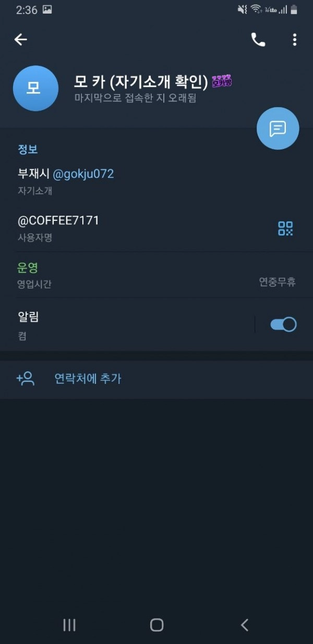Open the 운영 business hours row
313x644 pixels.
tap(156, 275)
